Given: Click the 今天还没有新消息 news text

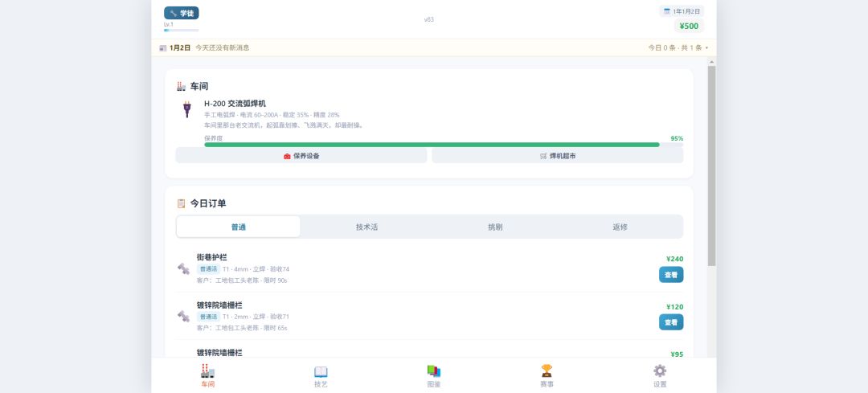Looking at the screenshot, I should click(222, 47).
